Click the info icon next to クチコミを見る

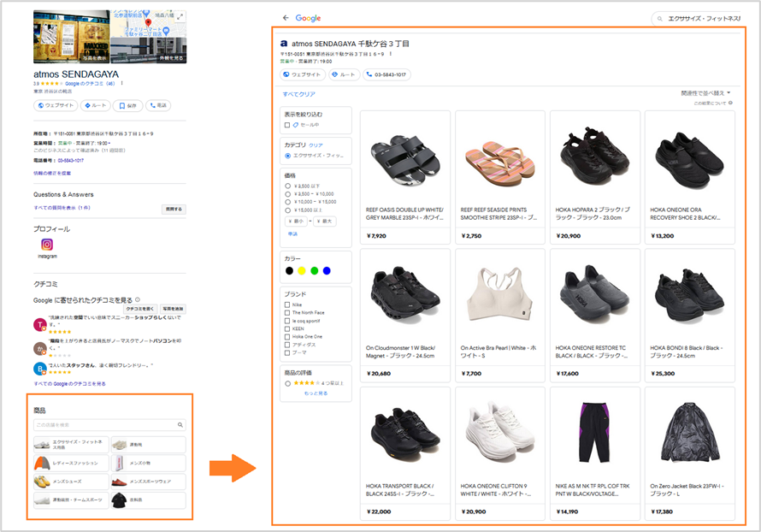point(138,299)
